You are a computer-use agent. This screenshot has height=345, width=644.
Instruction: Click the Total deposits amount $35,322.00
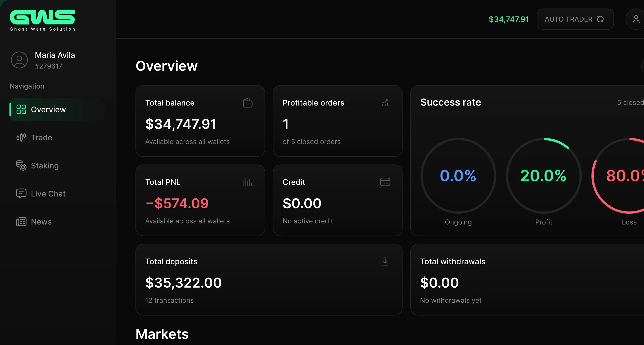coord(184,283)
